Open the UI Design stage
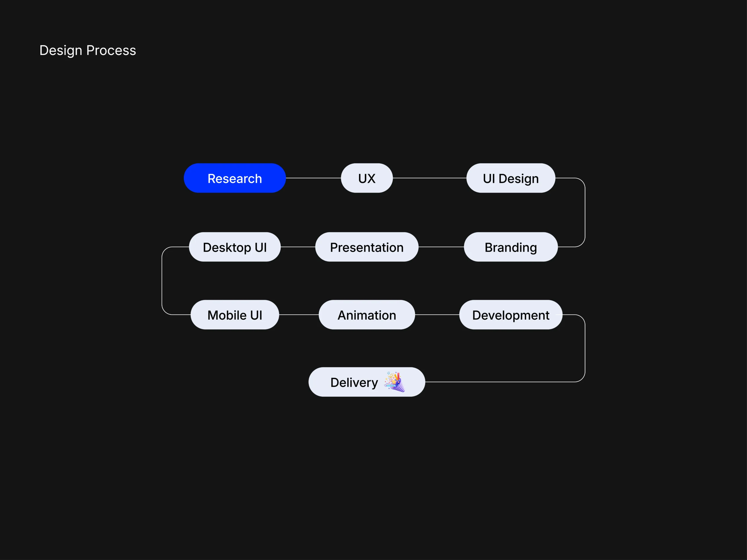The width and height of the screenshot is (747, 560). [511, 178]
